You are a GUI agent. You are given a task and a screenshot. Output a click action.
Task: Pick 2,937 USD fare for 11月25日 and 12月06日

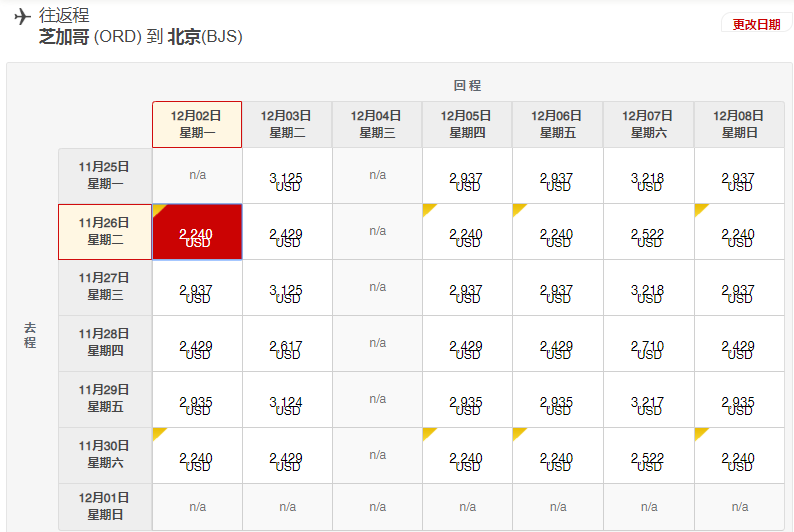pos(558,176)
